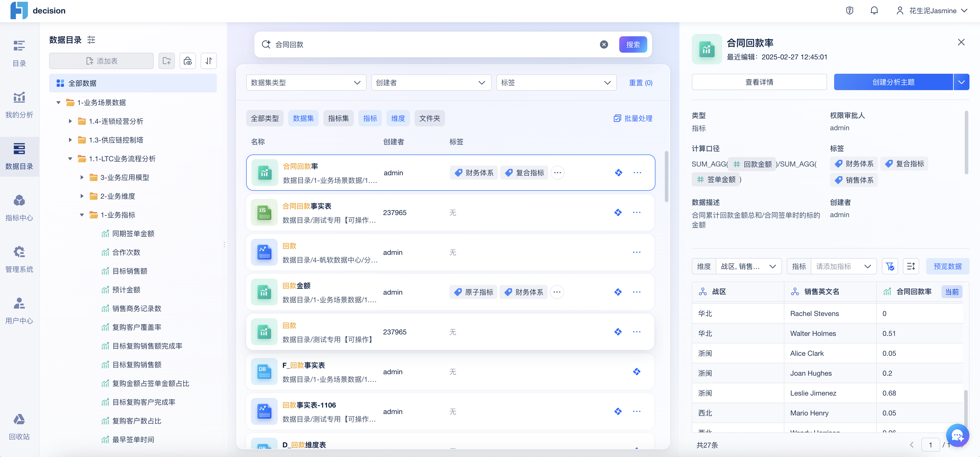Open the 回款事实表-1106 result row
This screenshot has width=980, height=457.
450,412
